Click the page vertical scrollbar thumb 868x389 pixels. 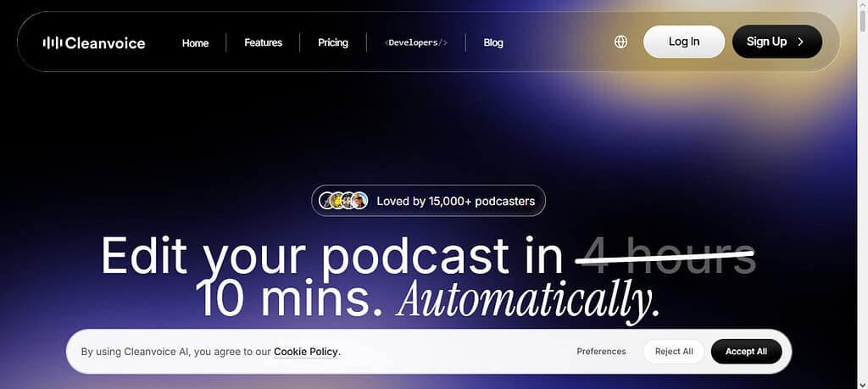862,21
